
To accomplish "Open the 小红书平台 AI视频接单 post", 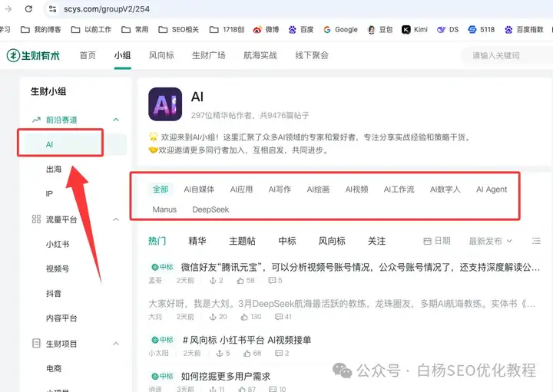I will [247, 340].
